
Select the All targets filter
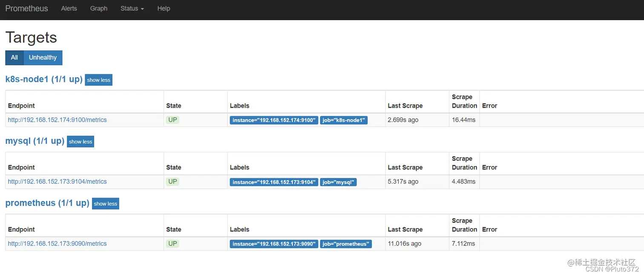(14, 57)
